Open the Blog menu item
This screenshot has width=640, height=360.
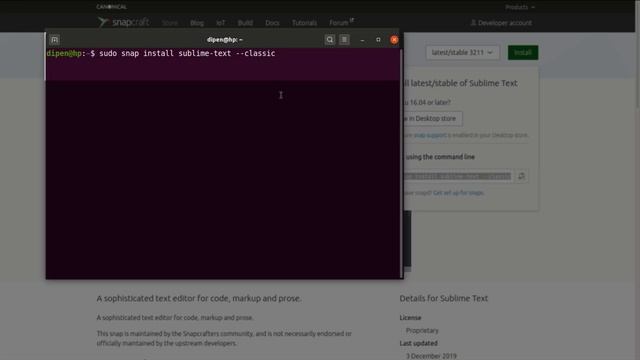coord(197,23)
